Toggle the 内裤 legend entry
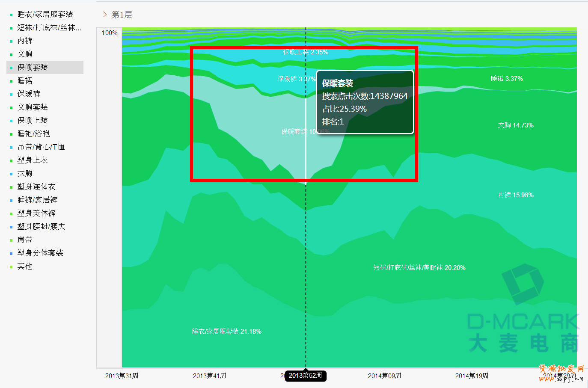588x388 pixels. 25,41
